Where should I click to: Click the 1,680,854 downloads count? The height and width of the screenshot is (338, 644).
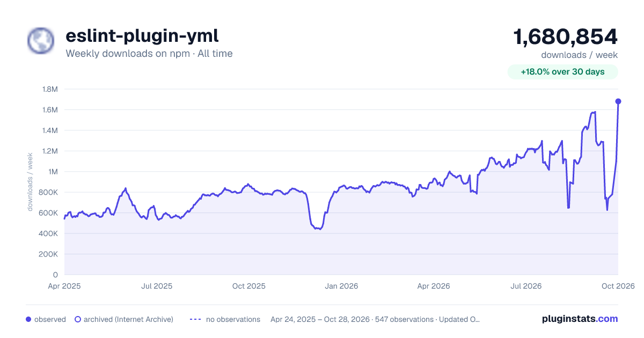pyautogui.click(x=566, y=37)
